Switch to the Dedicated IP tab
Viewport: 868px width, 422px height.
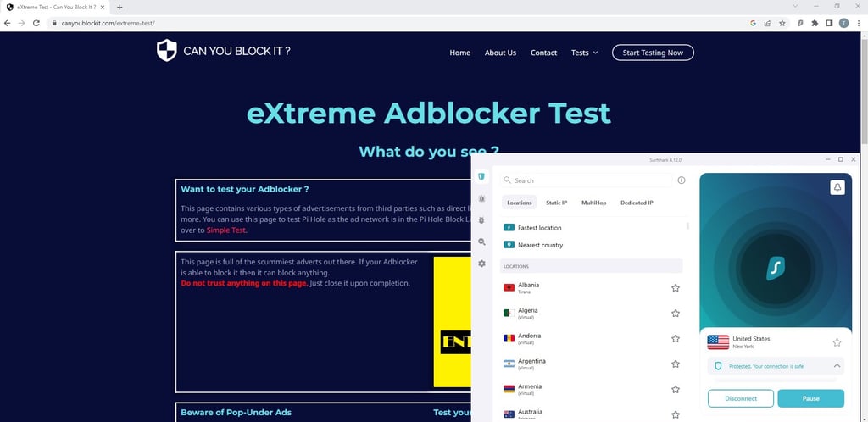[x=637, y=203]
